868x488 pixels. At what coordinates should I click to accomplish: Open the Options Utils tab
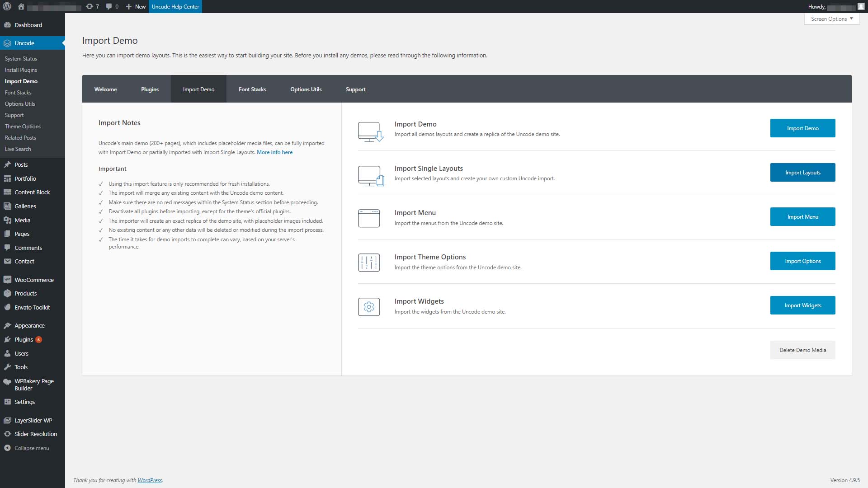[x=306, y=89]
